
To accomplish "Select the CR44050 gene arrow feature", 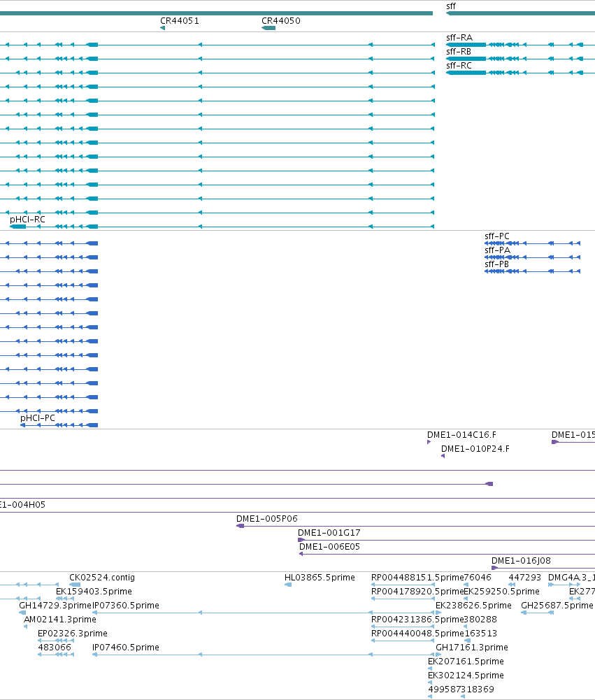I will coord(268,28).
